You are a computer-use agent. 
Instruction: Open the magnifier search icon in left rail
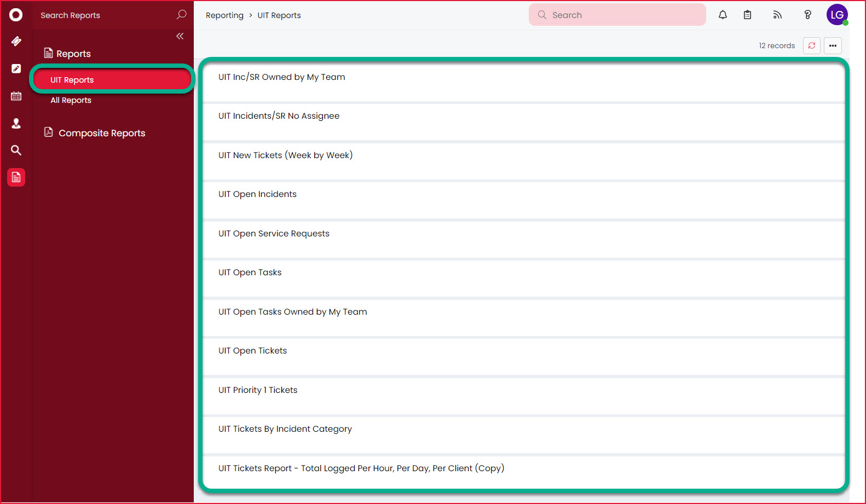coord(16,150)
